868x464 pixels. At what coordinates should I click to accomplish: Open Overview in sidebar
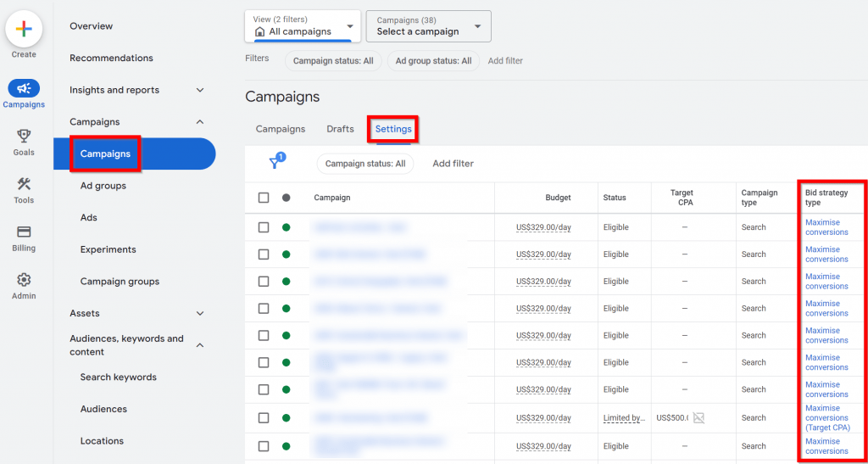click(92, 26)
